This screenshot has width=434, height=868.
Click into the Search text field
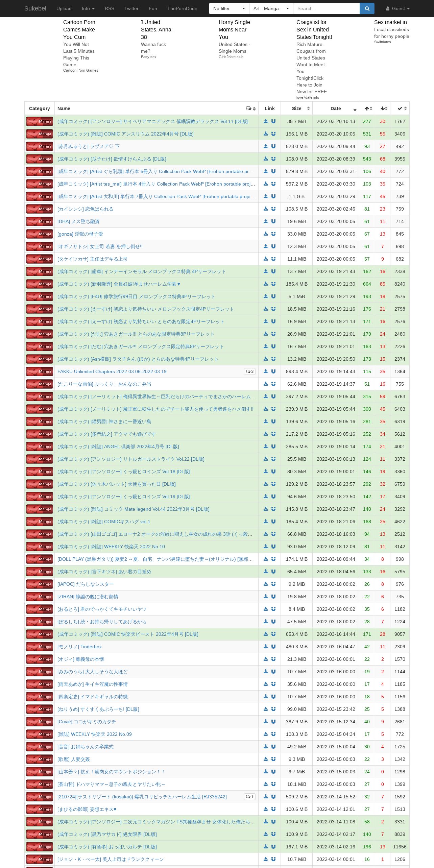click(326, 8)
